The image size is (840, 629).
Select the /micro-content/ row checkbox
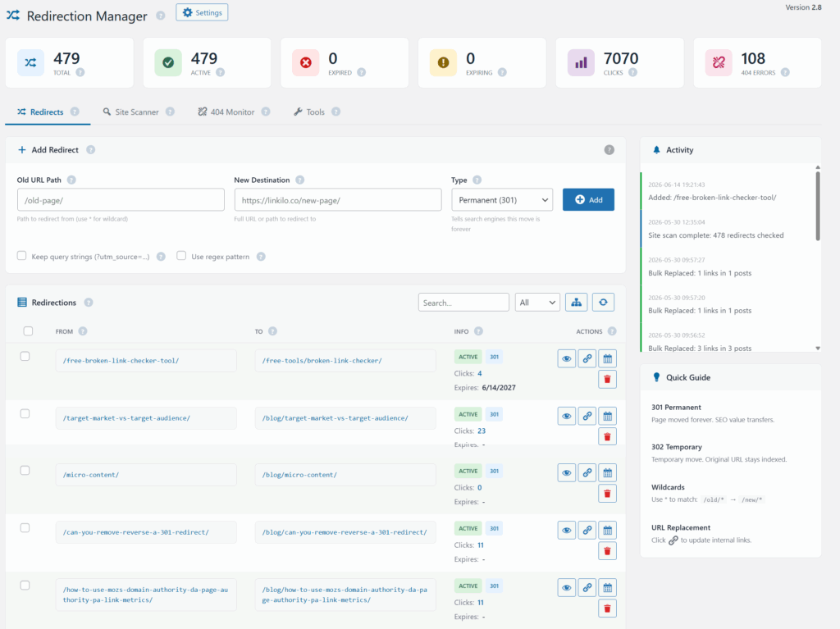[x=25, y=471]
